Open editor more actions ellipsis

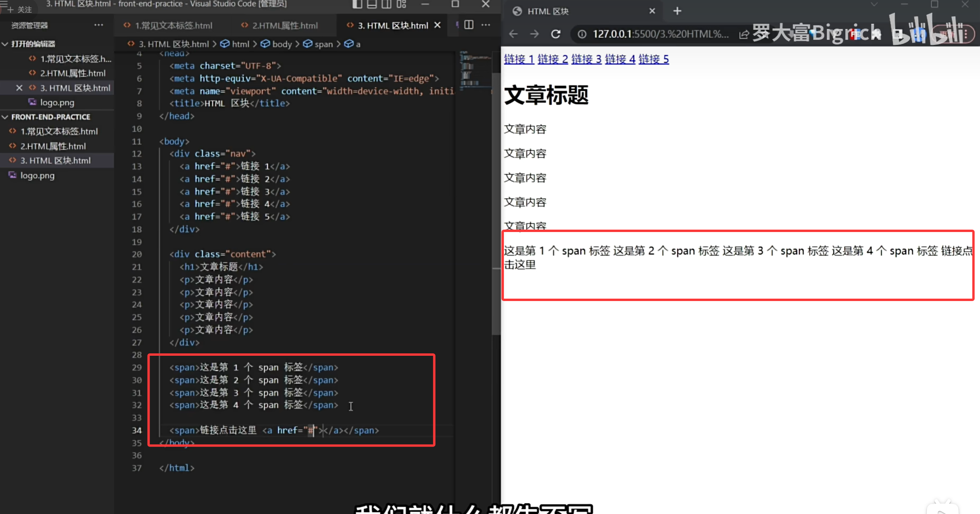486,25
